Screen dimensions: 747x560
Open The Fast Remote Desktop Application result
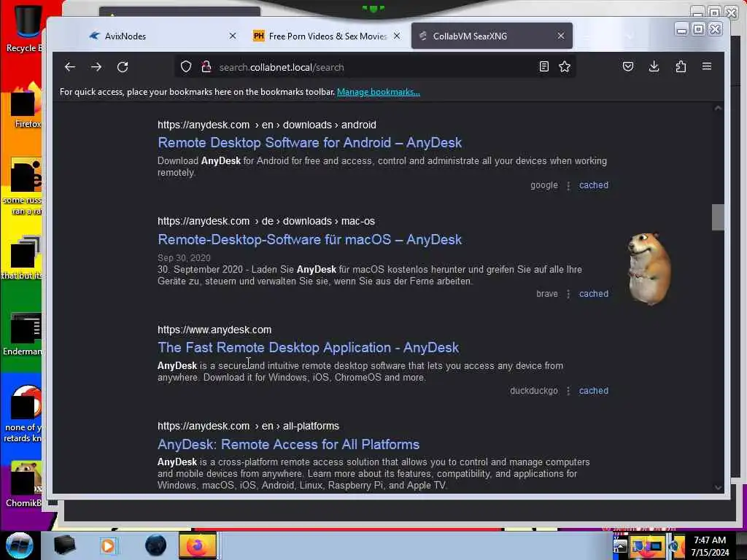[309, 348]
